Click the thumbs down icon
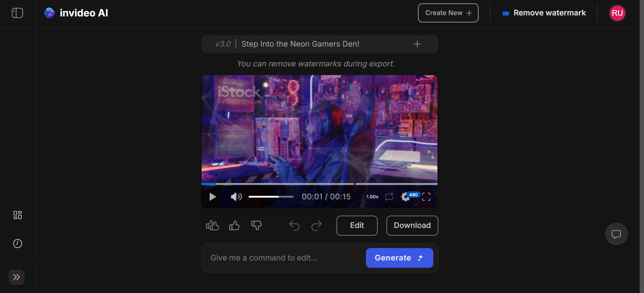The width and height of the screenshot is (644, 293). tap(256, 226)
